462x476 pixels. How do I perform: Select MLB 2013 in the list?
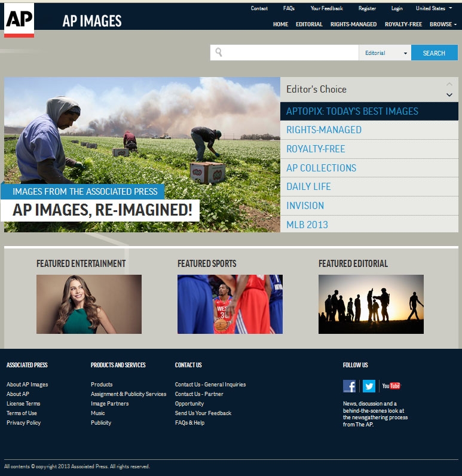(369, 225)
